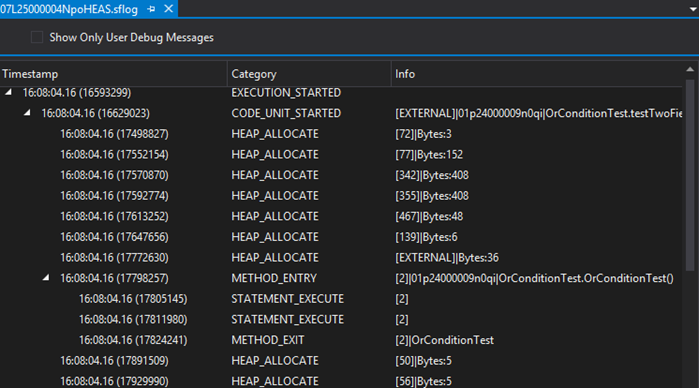
Task: Select the [EXTERNAL]|Bytes:36 info cell
Action: click(447, 258)
